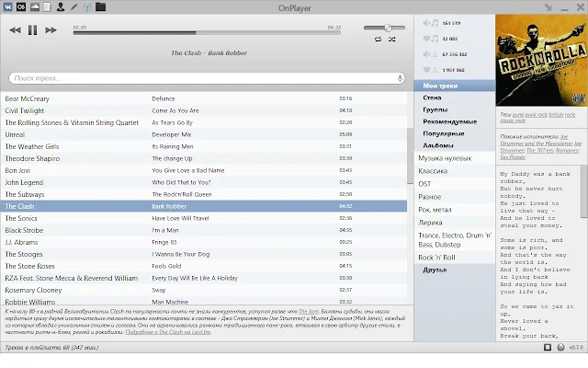The height and width of the screenshot is (368, 588).
Task: Click the document page icon in top toolbar
Action: [x=47, y=6]
